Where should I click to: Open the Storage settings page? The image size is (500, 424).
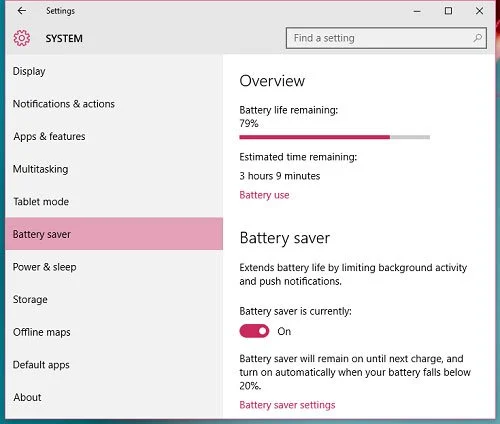(x=114, y=299)
